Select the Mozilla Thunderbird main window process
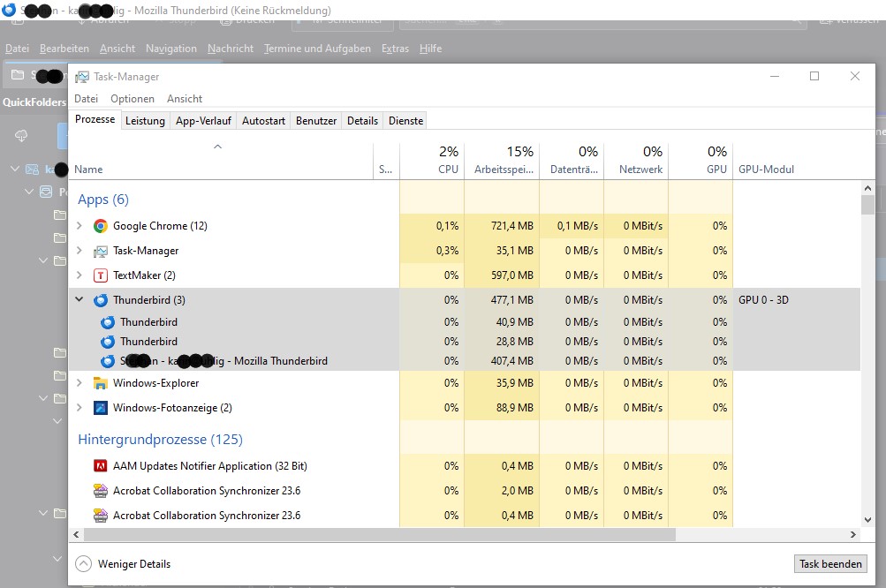The height and width of the screenshot is (588, 886). coord(223,361)
